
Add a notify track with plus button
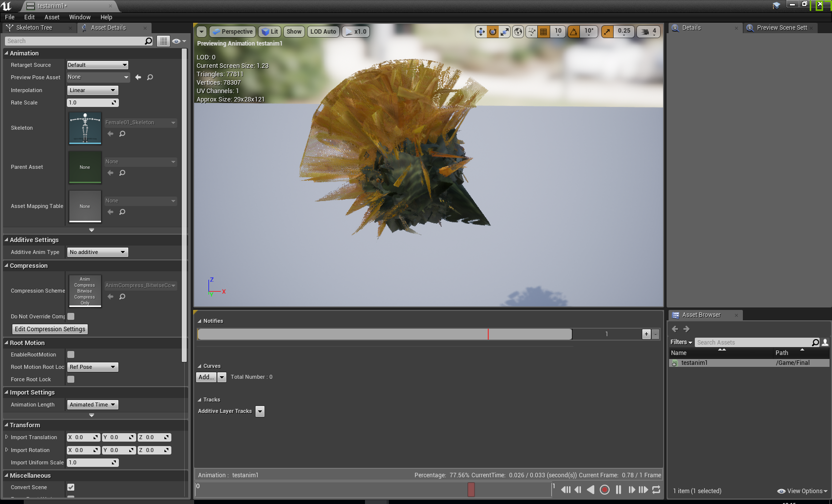point(646,334)
